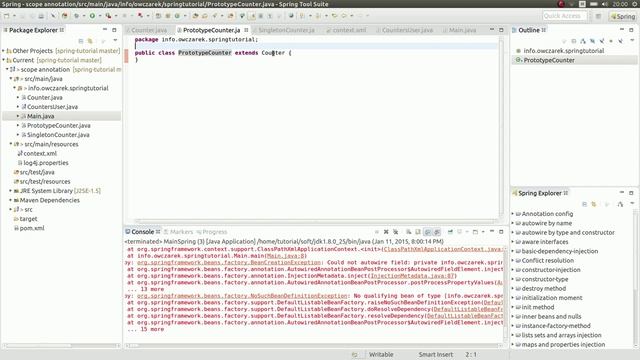Open Main.java:8 stack trace link
640x360 pixels.
pos(286,256)
